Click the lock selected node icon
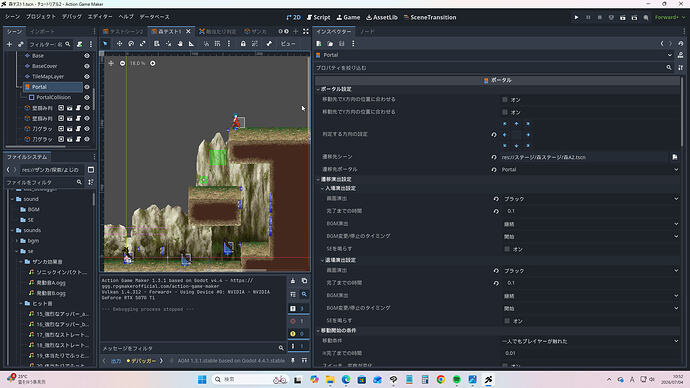This screenshot has height=388, width=690. [243, 44]
